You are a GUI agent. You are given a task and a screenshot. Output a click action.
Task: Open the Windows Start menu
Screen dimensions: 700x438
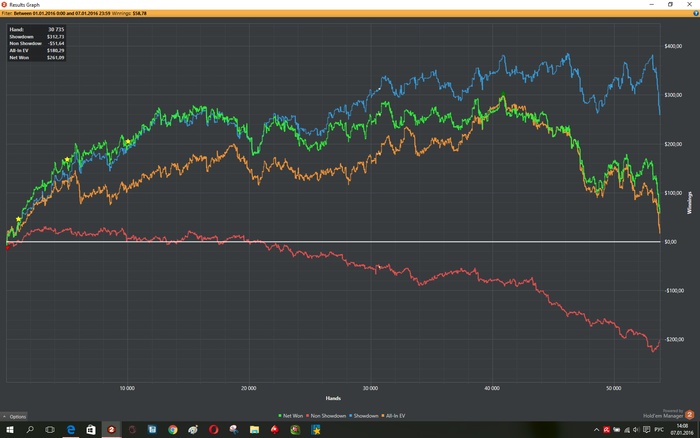9,430
